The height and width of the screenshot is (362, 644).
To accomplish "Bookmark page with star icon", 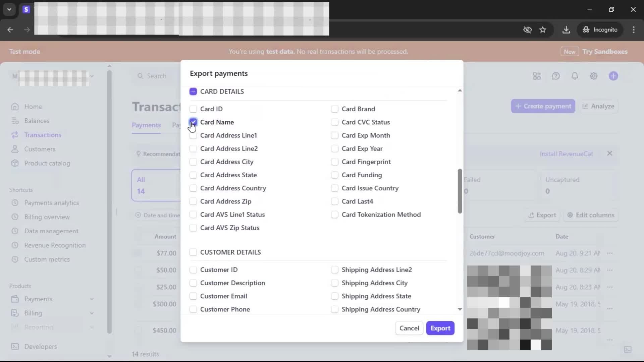I will coord(543,30).
